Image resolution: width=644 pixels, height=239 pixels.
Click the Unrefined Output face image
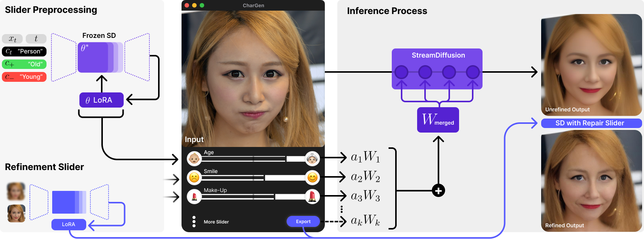pyautogui.click(x=591, y=64)
